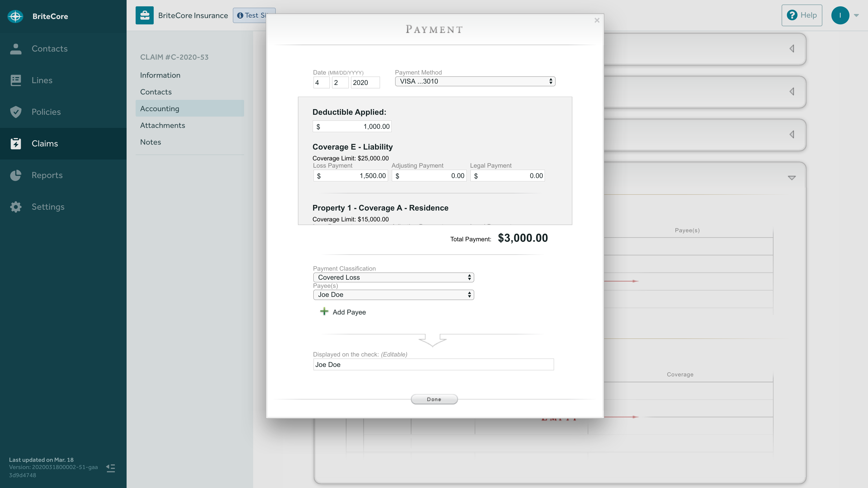Click the date year field 2020
The image size is (868, 488).
tap(365, 82)
